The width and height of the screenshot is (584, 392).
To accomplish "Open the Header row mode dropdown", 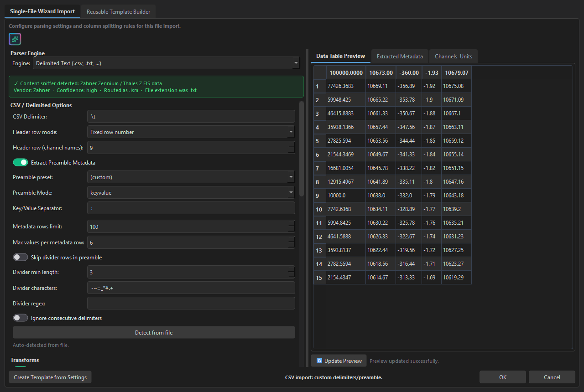I will 191,132.
